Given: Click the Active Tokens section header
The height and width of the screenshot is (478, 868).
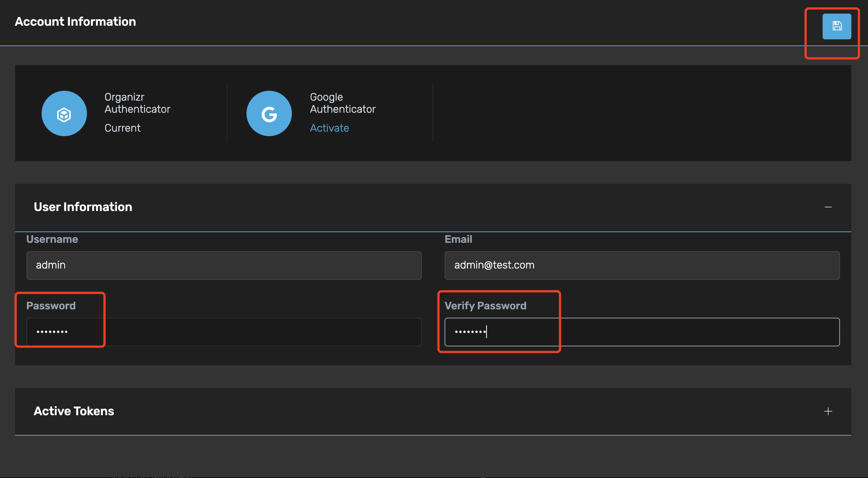Looking at the screenshot, I should coord(74,411).
